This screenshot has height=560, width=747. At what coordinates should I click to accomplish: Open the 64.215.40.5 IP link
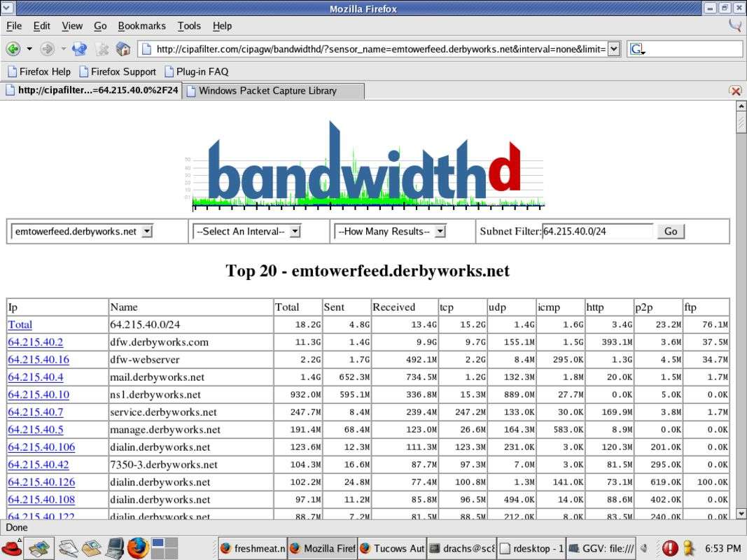[35, 430]
